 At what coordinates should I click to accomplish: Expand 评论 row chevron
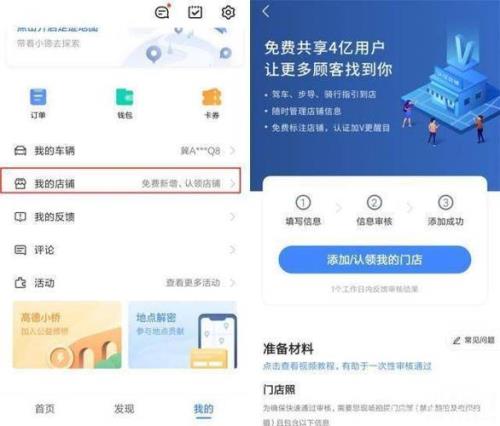pos(233,250)
